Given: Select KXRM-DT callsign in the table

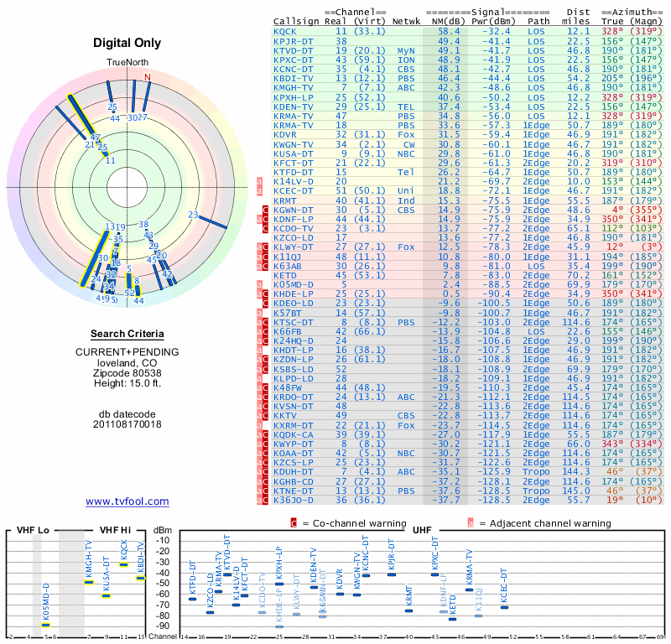Looking at the screenshot, I should coord(293,425).
